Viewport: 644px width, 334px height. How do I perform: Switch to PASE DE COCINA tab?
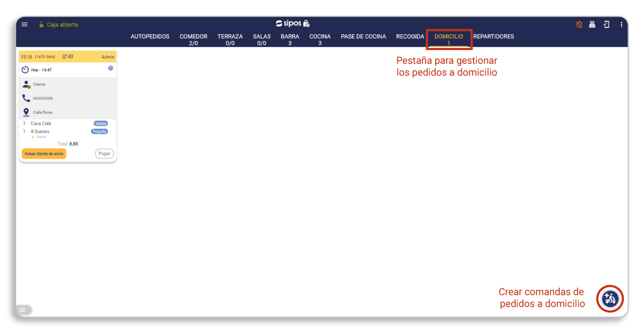364,37
